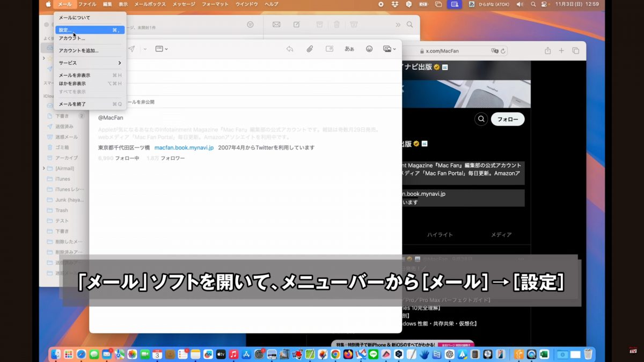Choose メールを非表示 menu entry
644x362 pixels.
[90, 76]
